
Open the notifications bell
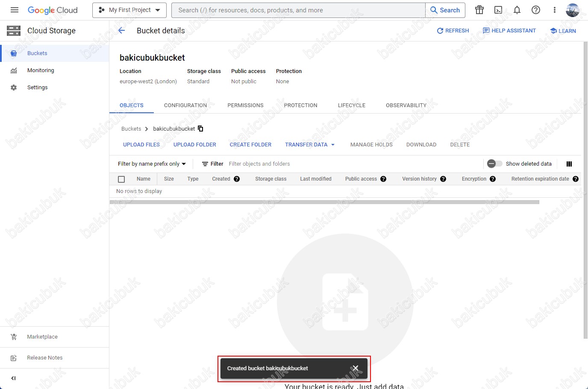click(517, 10)
